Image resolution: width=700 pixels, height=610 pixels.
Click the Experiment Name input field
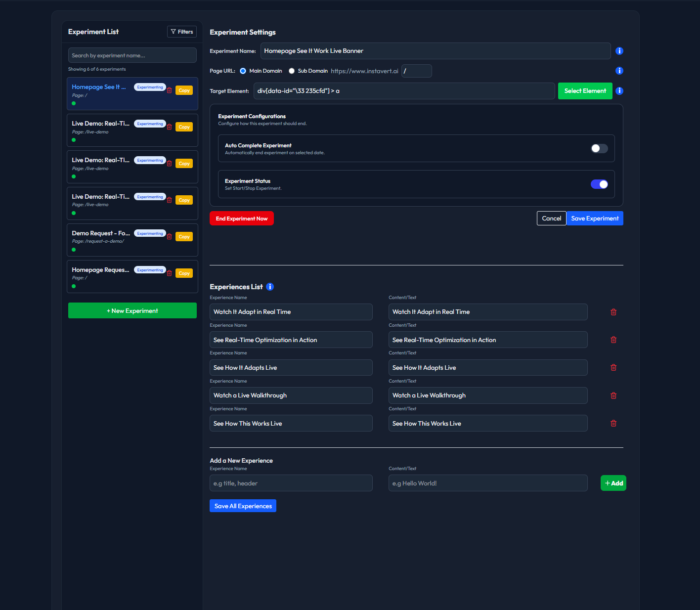[436, 51]
